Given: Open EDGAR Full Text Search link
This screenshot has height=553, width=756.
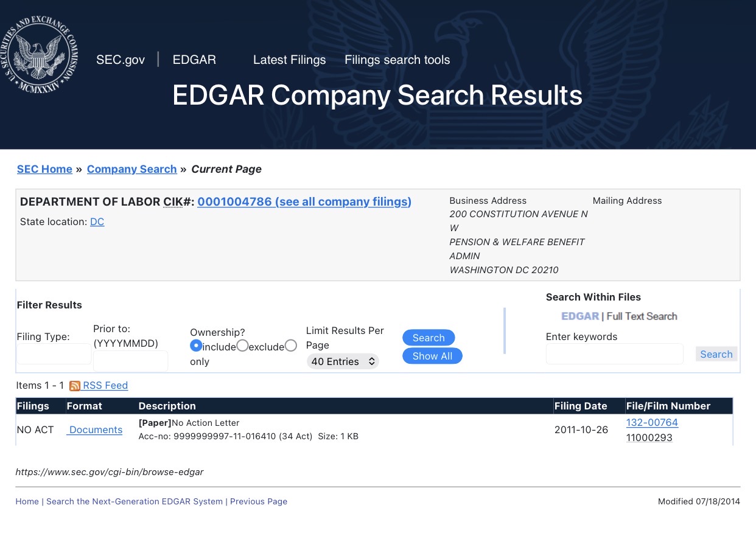Looking at the screenshot, I should 619,316.
